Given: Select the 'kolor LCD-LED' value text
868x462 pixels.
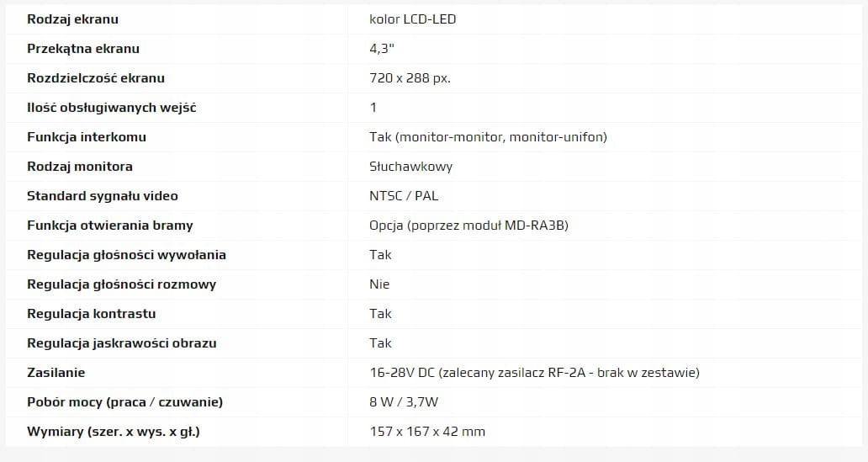Looking at the screenshot, I should pyautogui.click(x=412, y=19).
